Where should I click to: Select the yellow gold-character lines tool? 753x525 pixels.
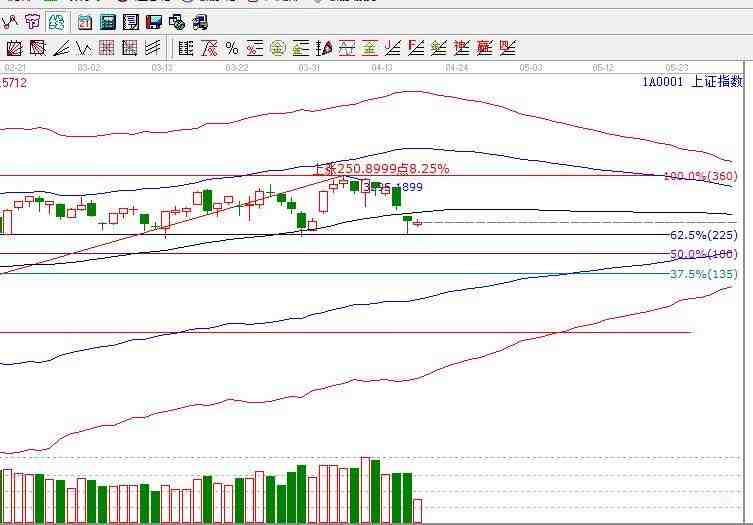pos(370,48)
